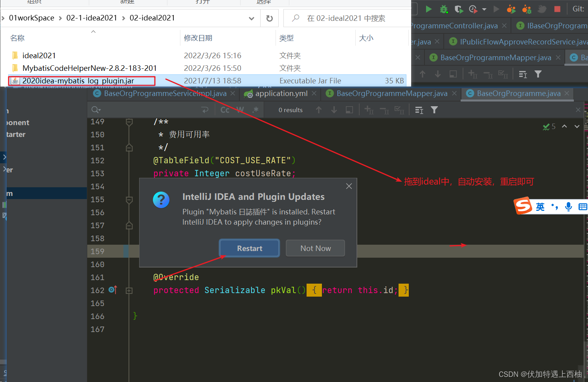Click the fold marker at line 155
Image resolution: width=588 pixels, height=382 pixels.
pos(129,200)
